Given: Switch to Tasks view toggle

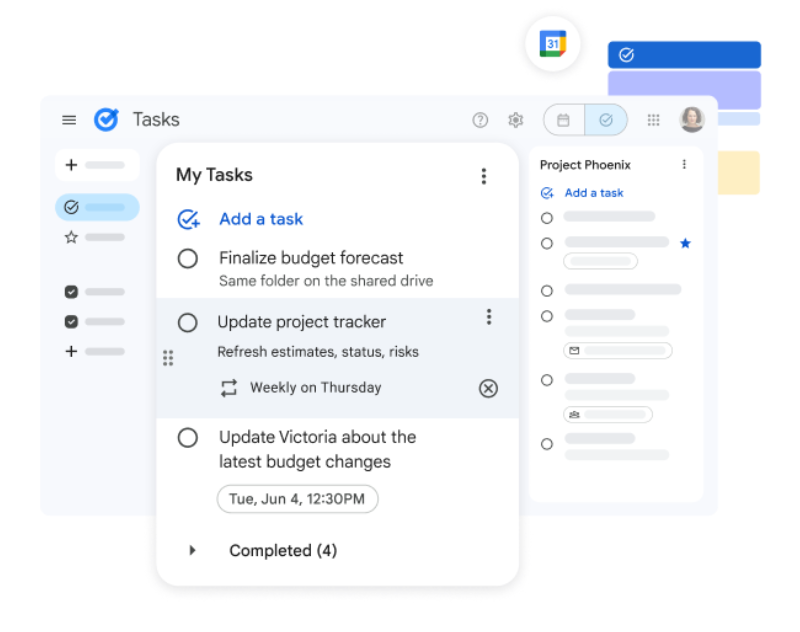Looking at the screenshot, I should pyautogui.click(x=606, y=120).
